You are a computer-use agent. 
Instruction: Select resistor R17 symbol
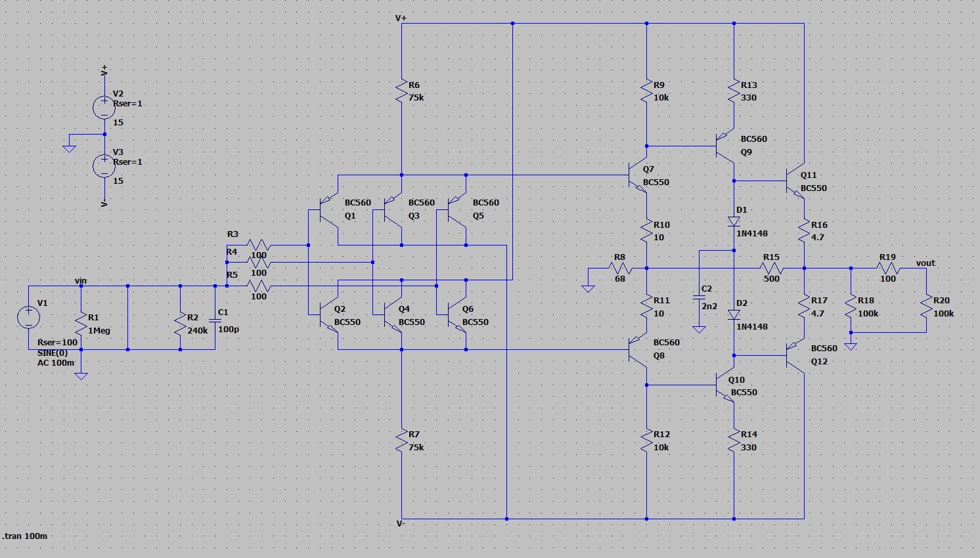(804, 307)
